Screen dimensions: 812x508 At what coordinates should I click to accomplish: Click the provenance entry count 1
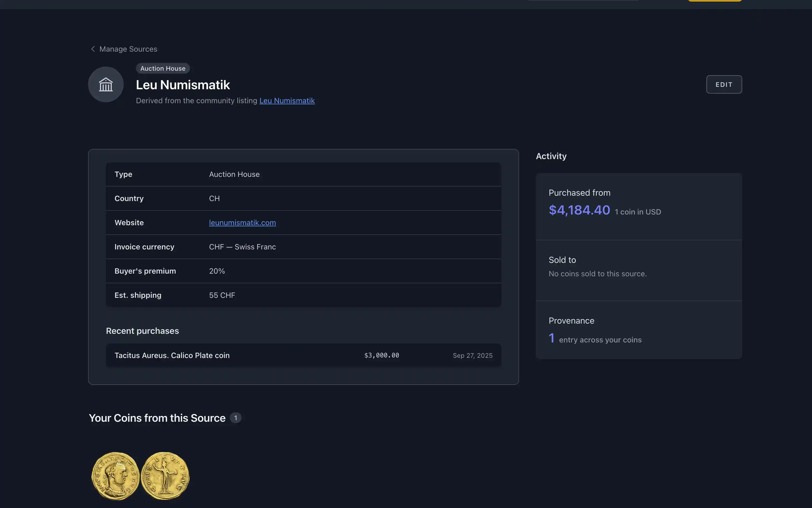551,338
